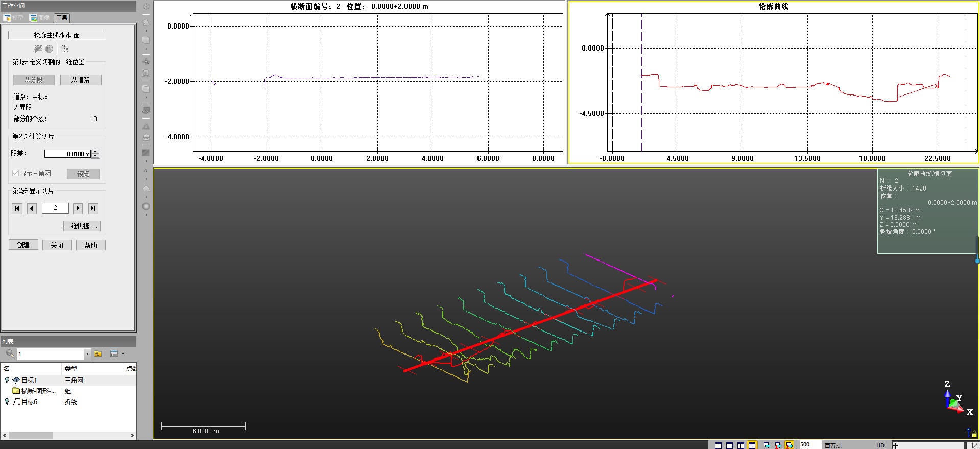
Task: Click the top snowflake icon in vertical toolbar
Action: click(146, 7)
